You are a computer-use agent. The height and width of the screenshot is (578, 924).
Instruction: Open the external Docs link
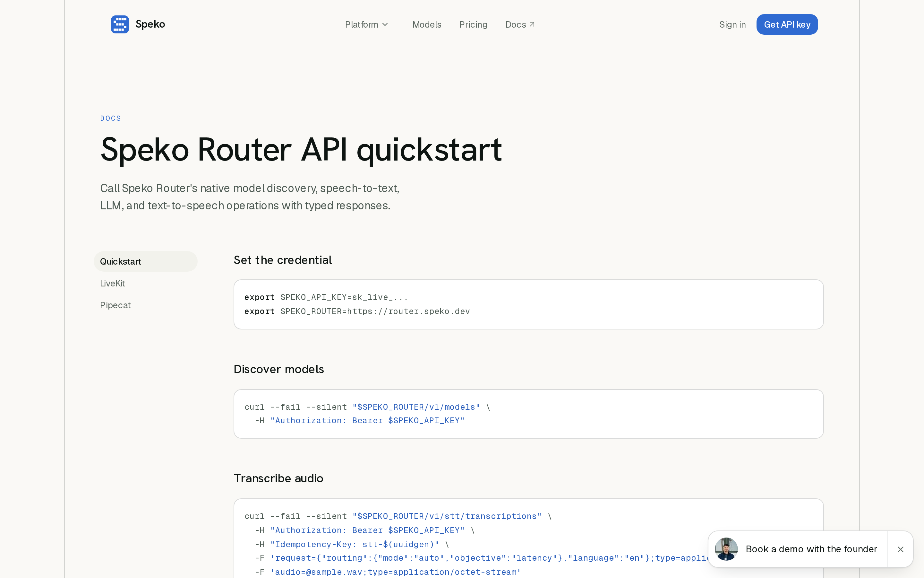pyautogui.click(x=520, y=24)
